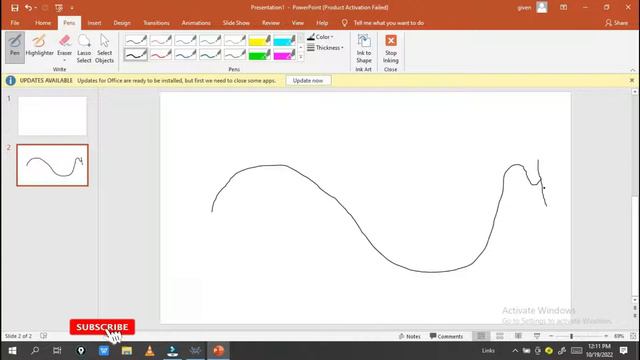Expand the pens gallery more arrow
Image resolution: width=640 pixels, height=360 pixels.
(x=301, y=57)
